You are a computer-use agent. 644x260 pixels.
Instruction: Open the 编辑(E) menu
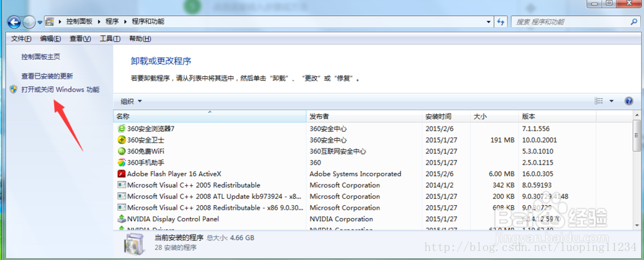coord(50,39)
